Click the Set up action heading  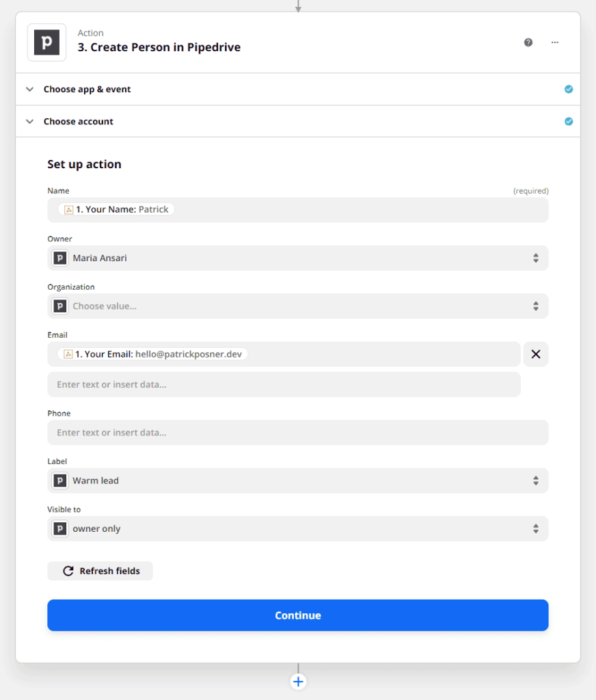[84, 164]
